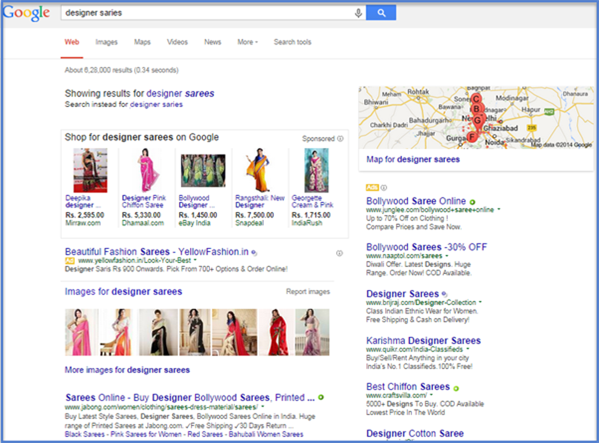Open Black Sarees sitelink
Screen dimensions: 600x443
tap(85, 434)
